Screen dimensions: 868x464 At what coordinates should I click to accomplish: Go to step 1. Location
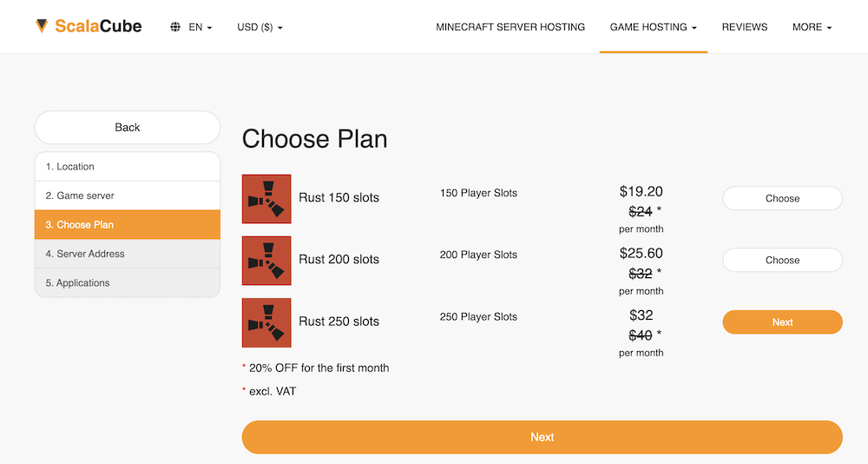tap(128, 166)
